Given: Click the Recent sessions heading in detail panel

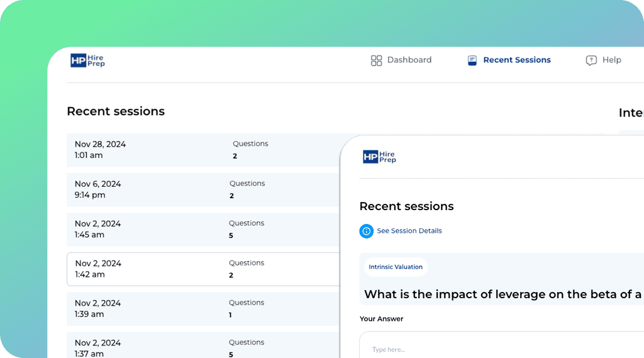Looking at the screenshot, I should (x=407, y=206).
